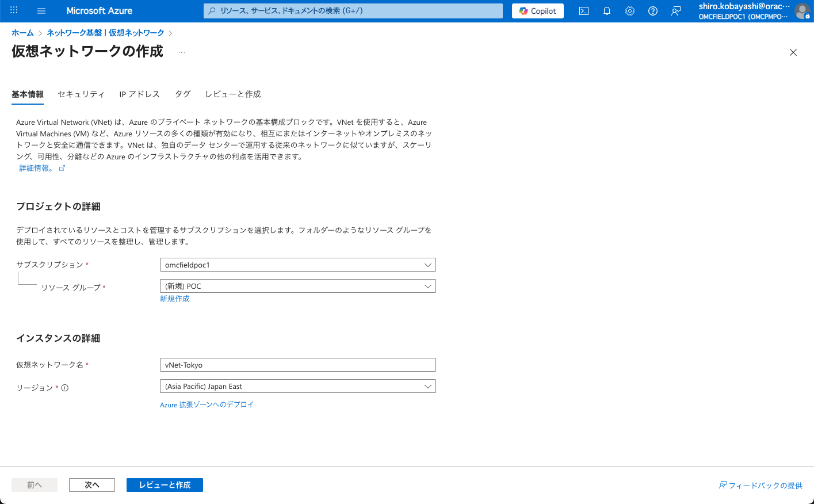Switch to the レビューと作成 tab

[x=233, y=94]
